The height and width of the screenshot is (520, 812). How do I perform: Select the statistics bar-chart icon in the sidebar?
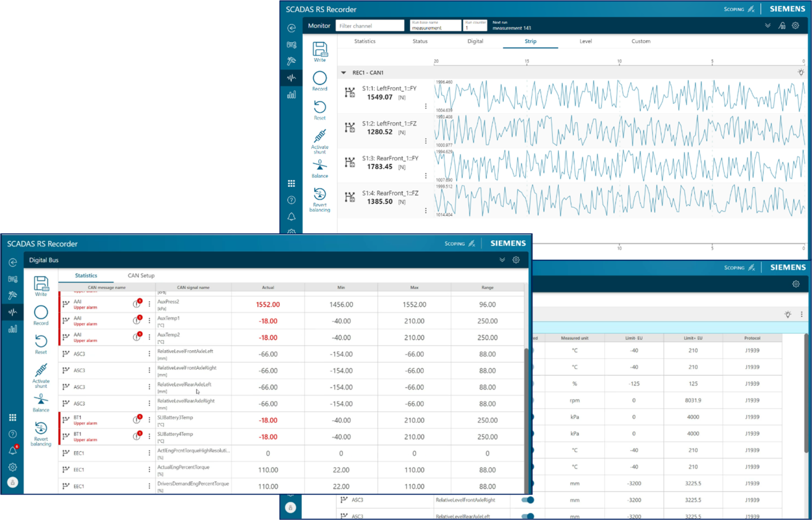click(x=13, y=329)
